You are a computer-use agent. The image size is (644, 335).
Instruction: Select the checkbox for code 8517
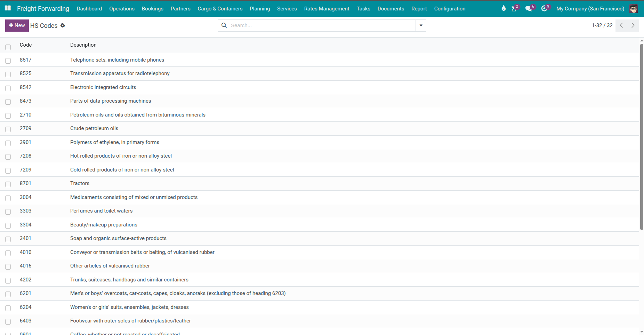tap(8, 61)
